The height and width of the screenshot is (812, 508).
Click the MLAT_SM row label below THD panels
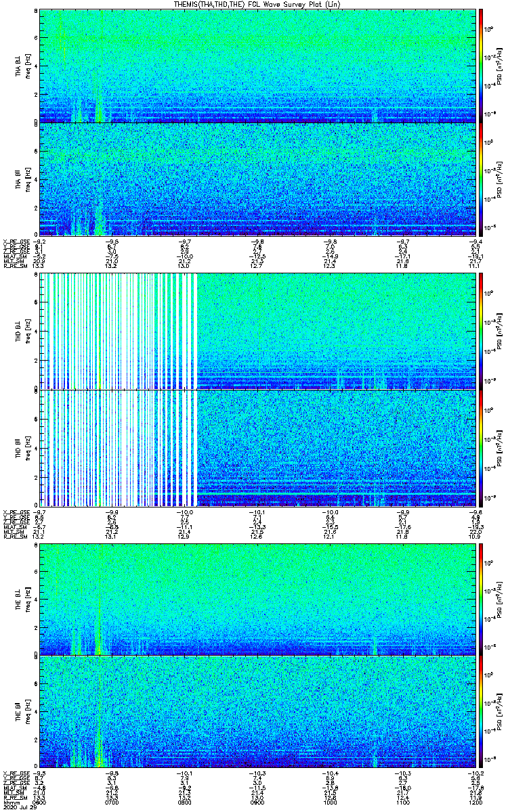point(14,528)
